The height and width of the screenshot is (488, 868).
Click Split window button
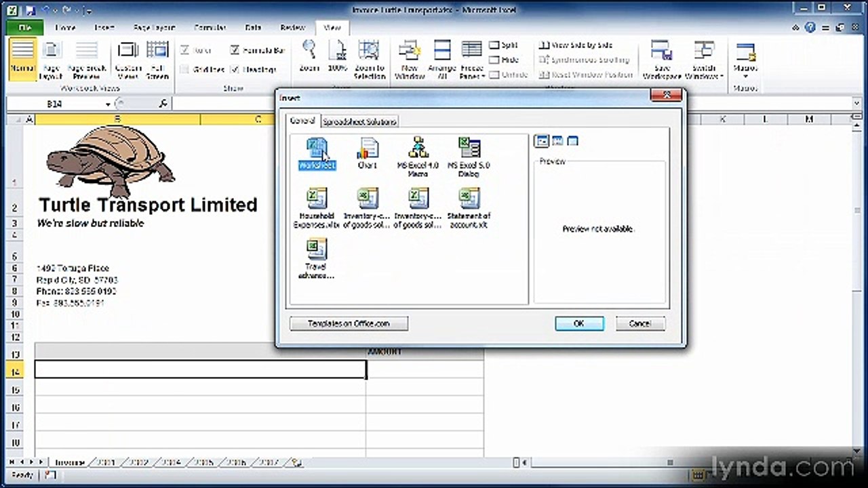pyautogui.click(x=504, y=45)
